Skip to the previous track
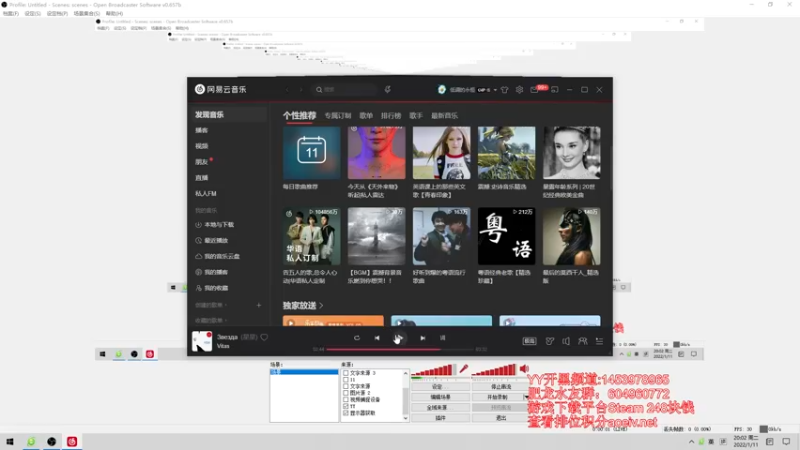Screen dimensions: 800x450 coord(377,338)
